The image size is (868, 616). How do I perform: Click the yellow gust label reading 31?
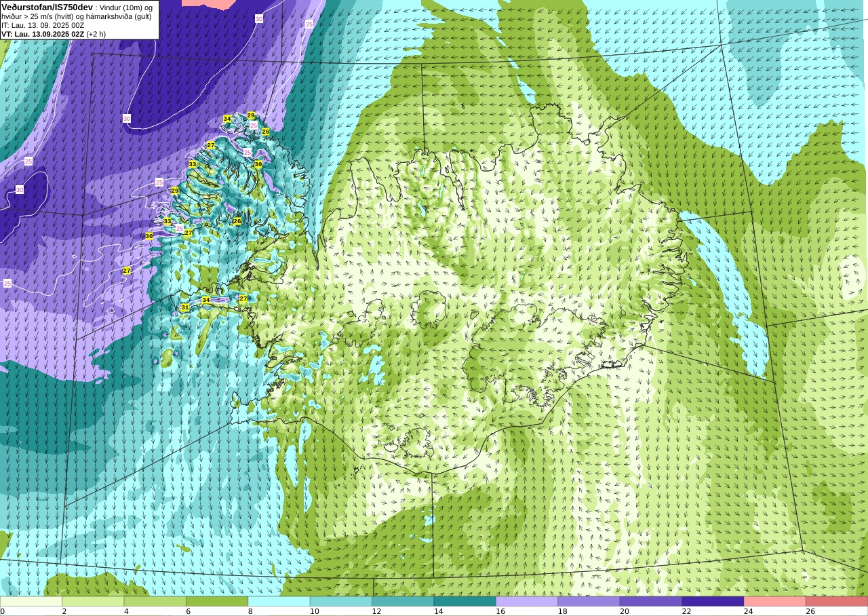click(x=185, y=307)
